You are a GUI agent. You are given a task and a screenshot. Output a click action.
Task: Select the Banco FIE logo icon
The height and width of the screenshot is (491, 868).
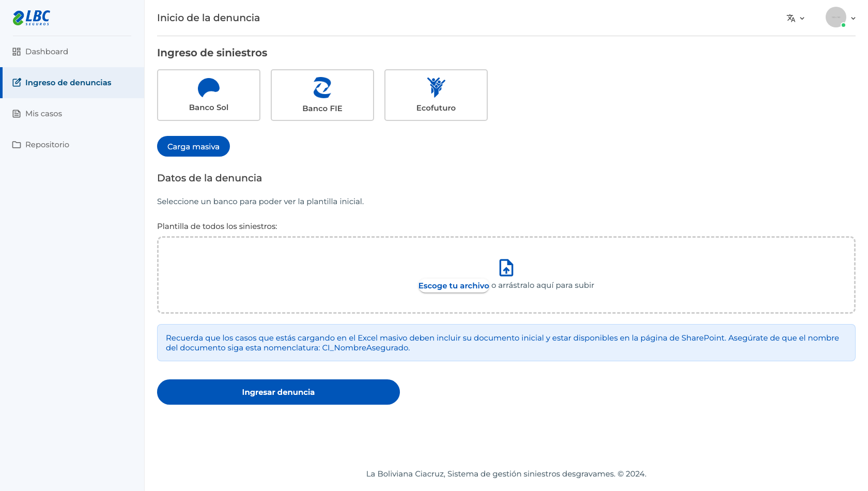[x=322, y=88]
